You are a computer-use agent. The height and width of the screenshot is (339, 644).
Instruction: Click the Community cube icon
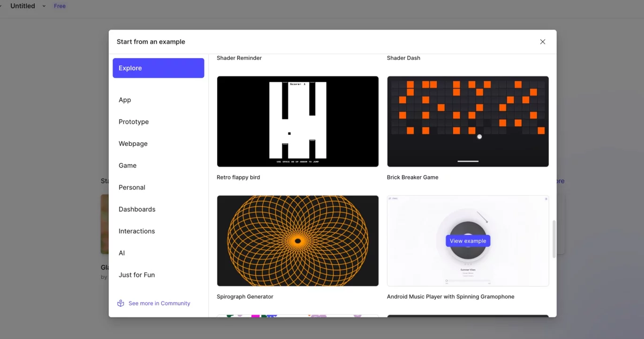coord(121,303)
